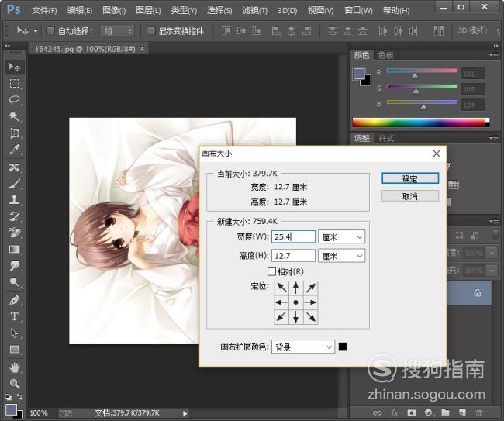Viewport: 504px width, 421px height.
Task: Create new adjustment layer
Action: tap(429, 412)
